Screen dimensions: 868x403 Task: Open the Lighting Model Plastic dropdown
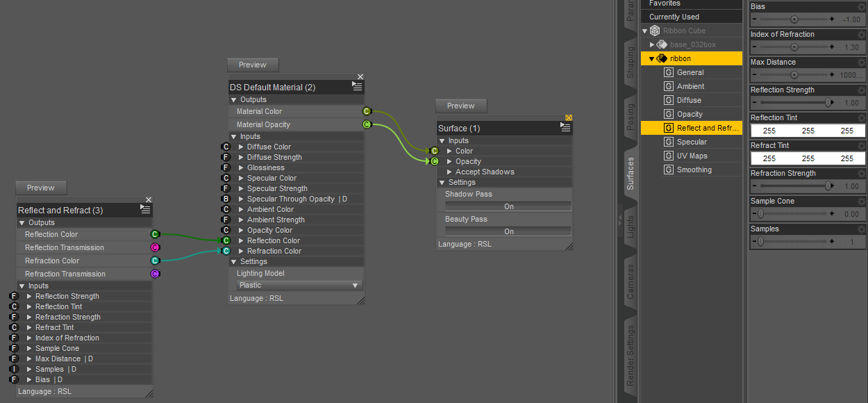point(299,286)
